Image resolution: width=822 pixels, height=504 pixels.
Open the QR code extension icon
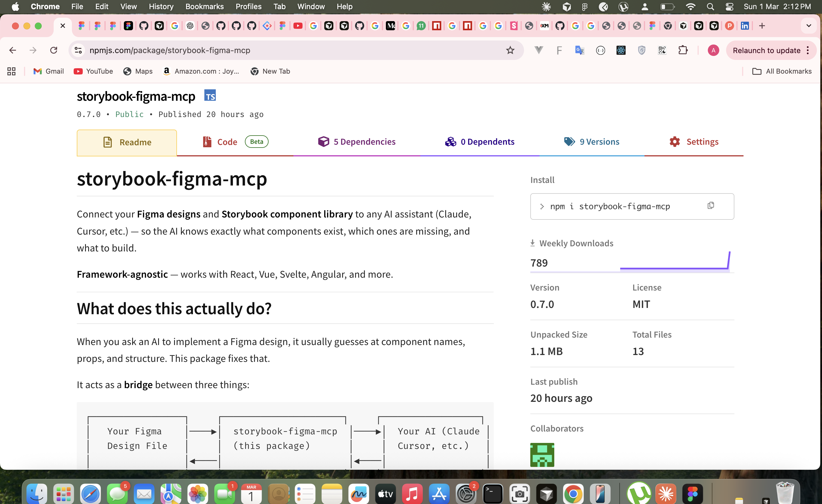click(662, 50)
